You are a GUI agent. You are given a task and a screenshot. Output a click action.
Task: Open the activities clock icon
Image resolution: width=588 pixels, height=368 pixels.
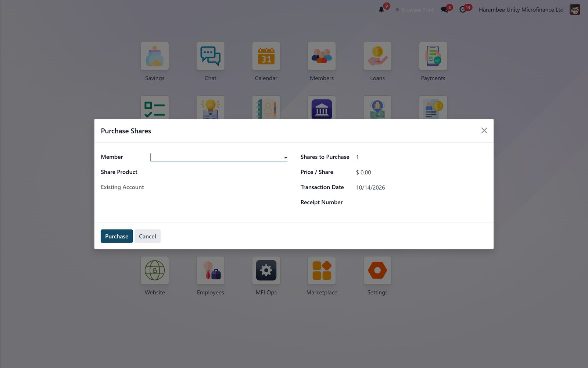point(463,10)
